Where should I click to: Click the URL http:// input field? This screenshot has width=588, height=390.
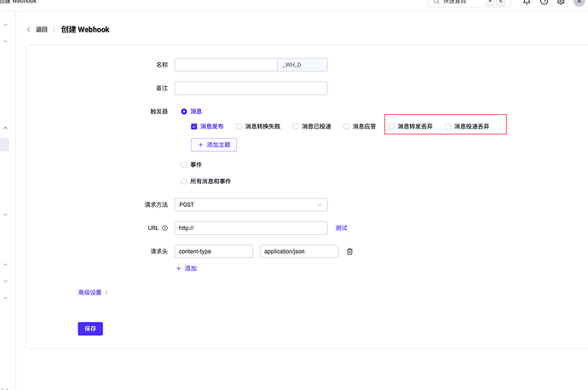pyautogui.click(x=251, y=228)
